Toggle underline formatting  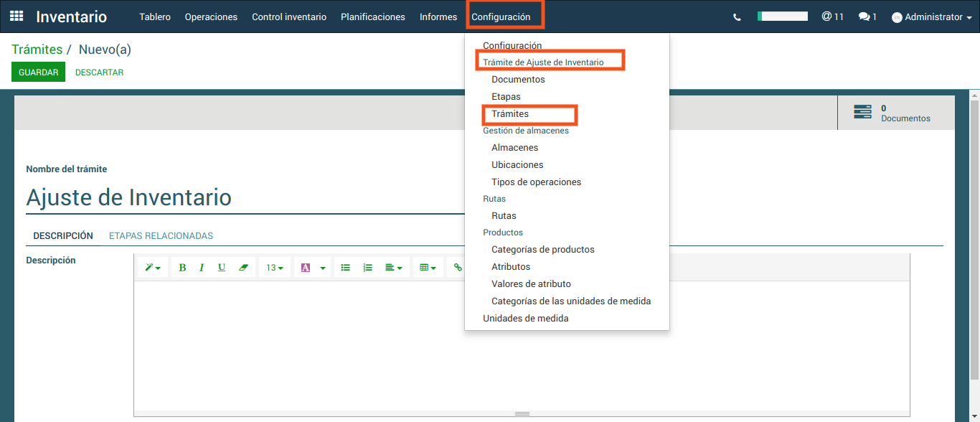(222, 268)
